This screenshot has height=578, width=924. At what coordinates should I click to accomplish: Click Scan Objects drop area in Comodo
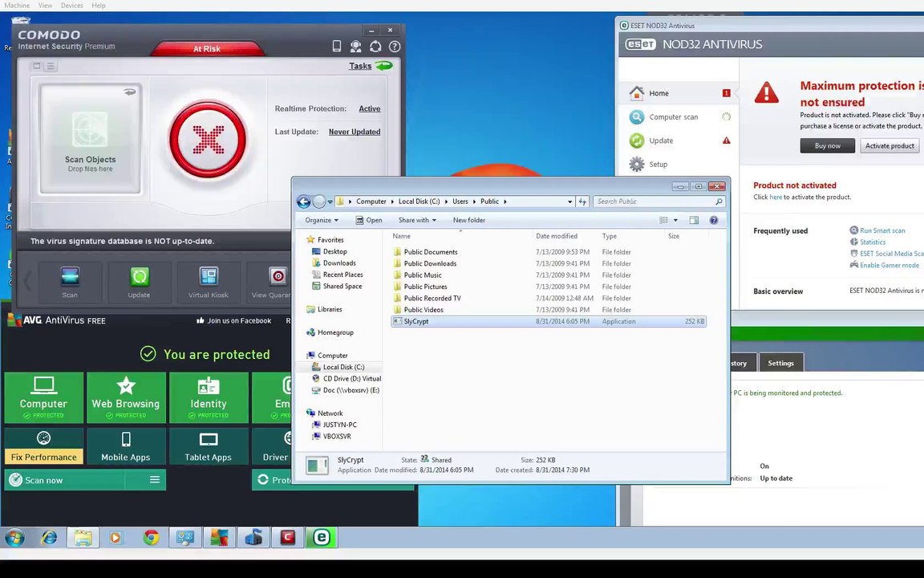pos(90,139)
